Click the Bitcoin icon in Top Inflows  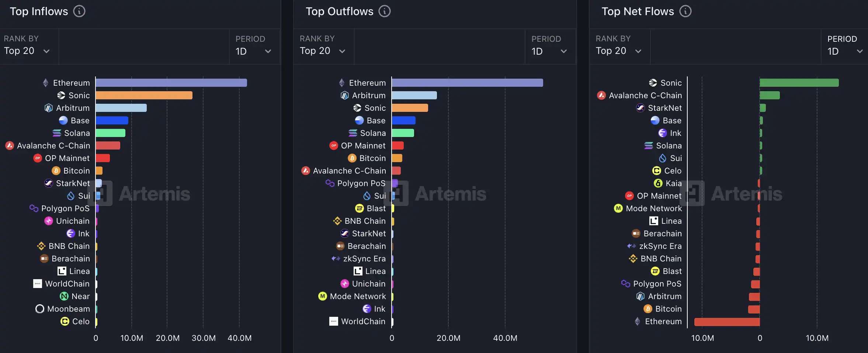point(56,171)
